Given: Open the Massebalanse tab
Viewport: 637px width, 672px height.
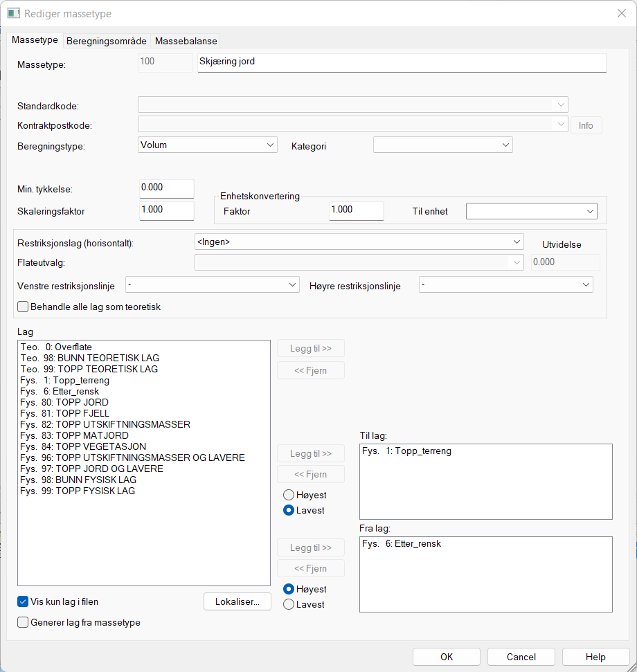Looking at the screenshot, I should pyautogui.click(x=186, y=40).
